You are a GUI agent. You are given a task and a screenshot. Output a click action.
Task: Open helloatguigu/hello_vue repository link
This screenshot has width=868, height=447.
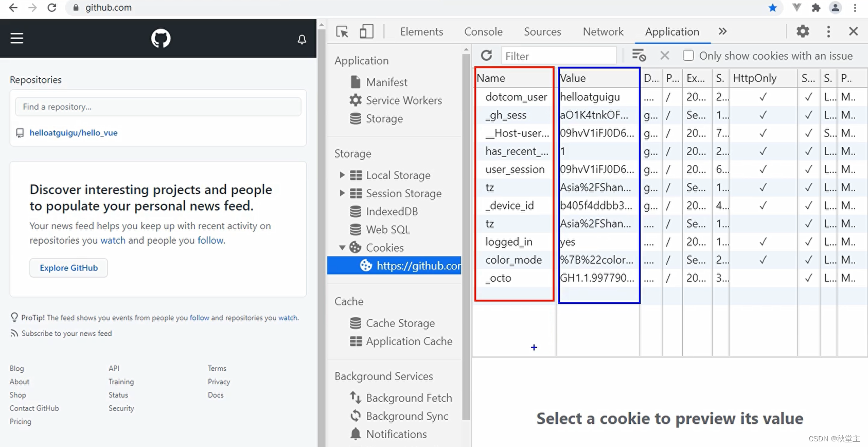74,133
